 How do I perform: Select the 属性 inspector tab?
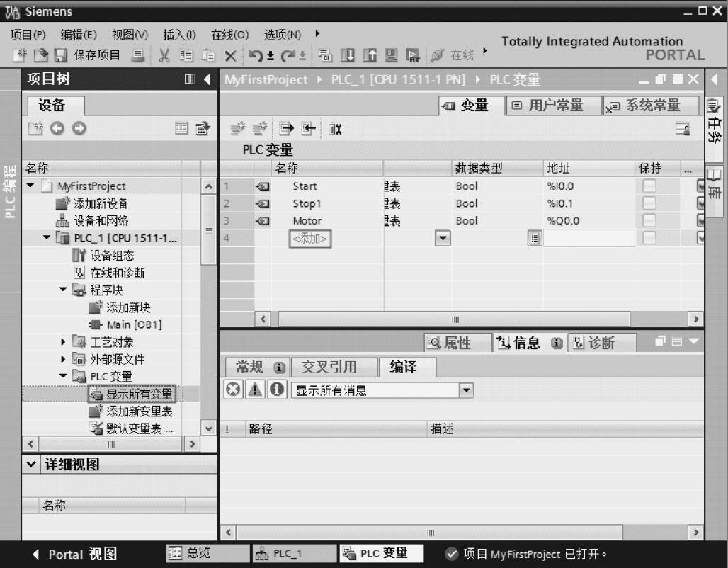[457, 343]
